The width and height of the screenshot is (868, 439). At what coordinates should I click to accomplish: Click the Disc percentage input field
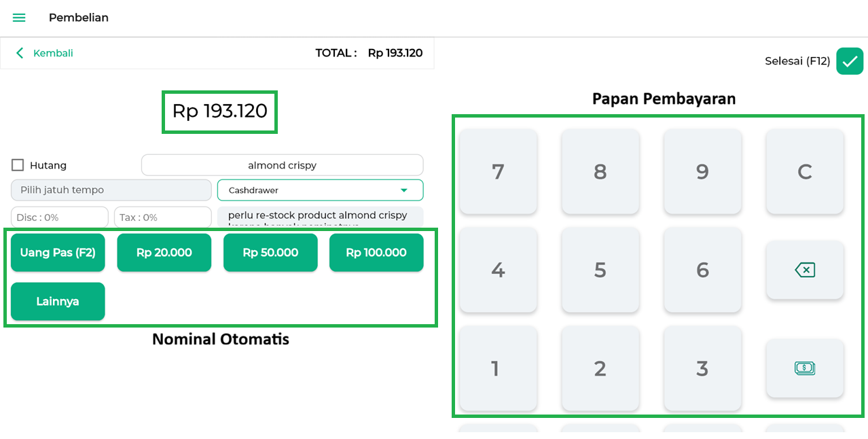tap(60, 217)
